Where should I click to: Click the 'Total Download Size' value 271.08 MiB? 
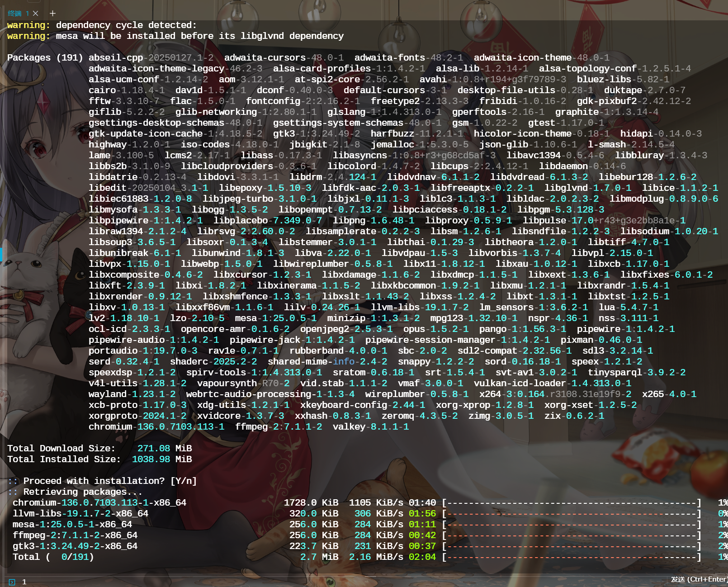click(165, 449)
